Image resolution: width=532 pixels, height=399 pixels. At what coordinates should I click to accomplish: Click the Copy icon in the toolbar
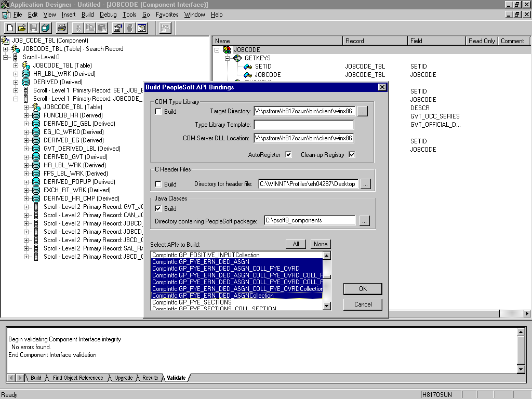[90, 28]
